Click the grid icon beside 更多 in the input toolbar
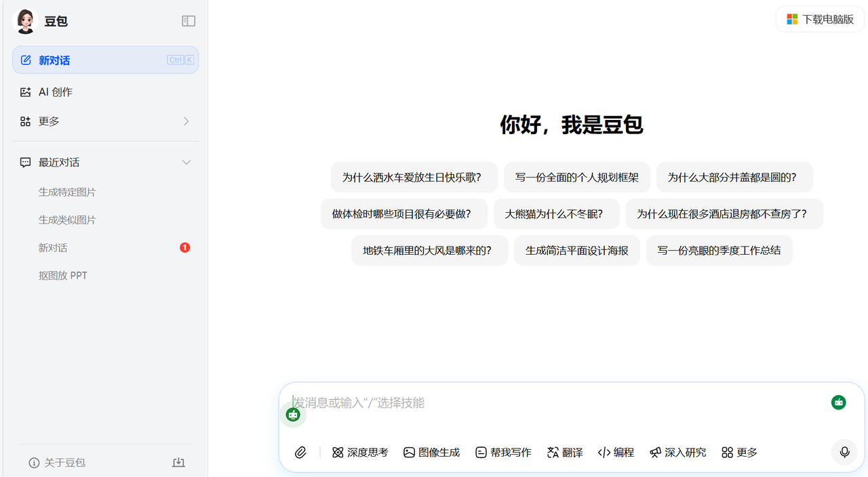The image size is (868, 477). point(728,453)
